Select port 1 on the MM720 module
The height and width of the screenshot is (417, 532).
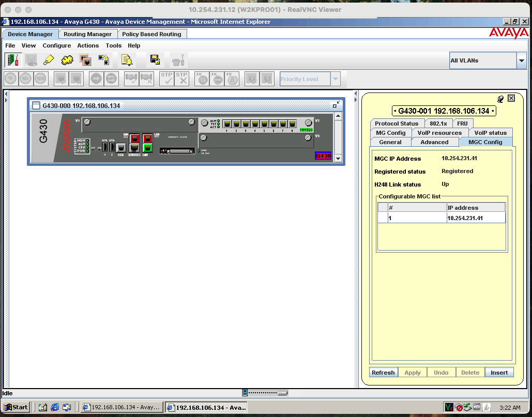pos(226,123)
